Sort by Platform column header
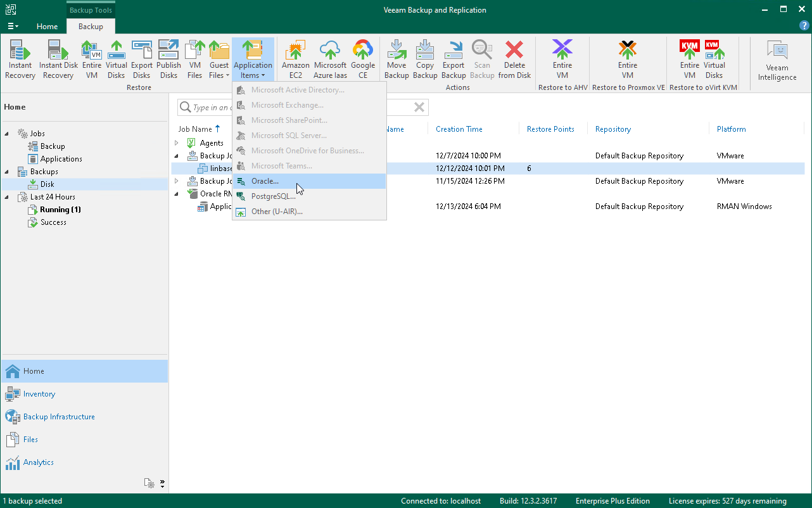 [x=732, y=129]
